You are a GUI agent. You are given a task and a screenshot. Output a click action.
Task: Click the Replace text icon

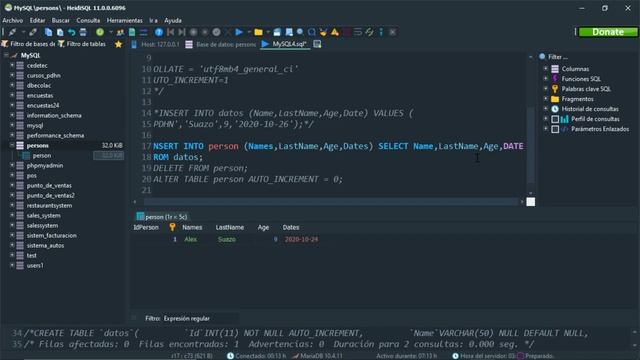(312, 32)
